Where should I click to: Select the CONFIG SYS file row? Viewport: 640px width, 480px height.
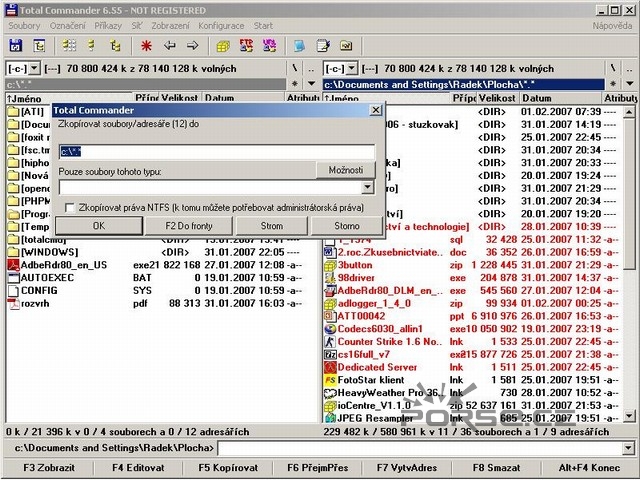tap(163, 291)
